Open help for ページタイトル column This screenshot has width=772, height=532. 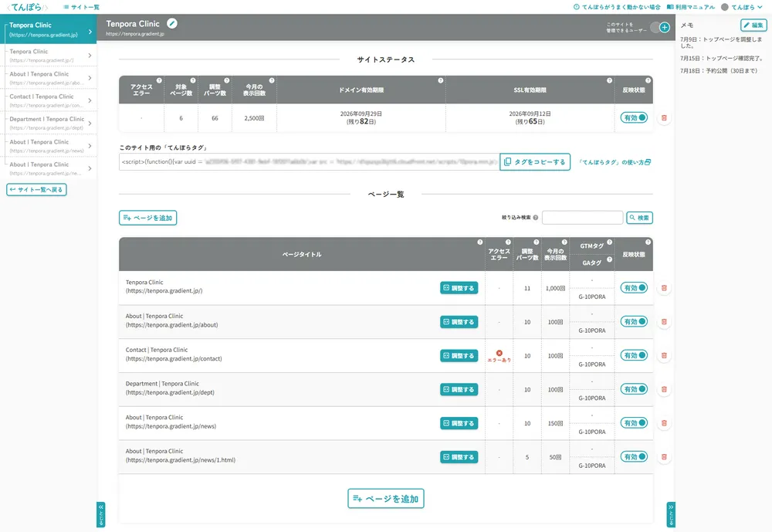pos(480,242)
